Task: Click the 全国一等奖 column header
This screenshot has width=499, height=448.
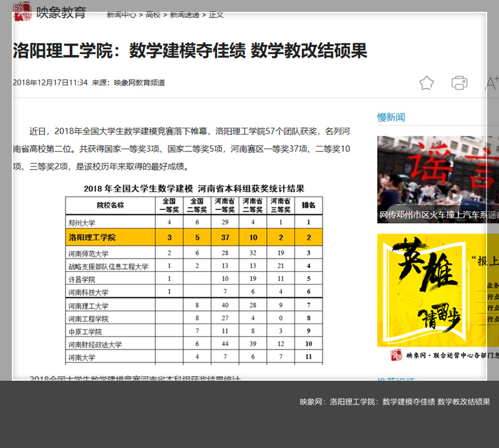Action: (x=169, y=206)
